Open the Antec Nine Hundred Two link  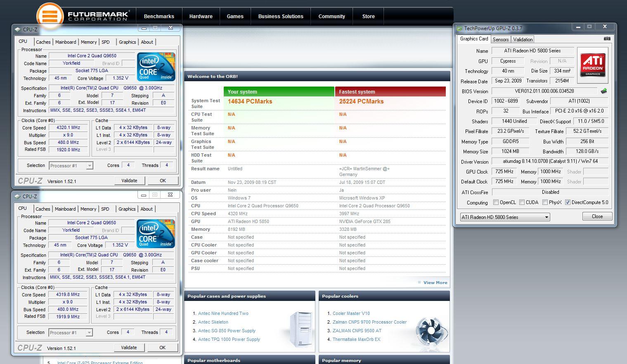223,313
